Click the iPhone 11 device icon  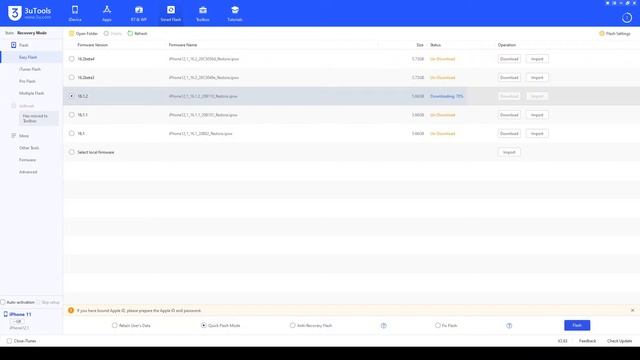pos(6,314)
